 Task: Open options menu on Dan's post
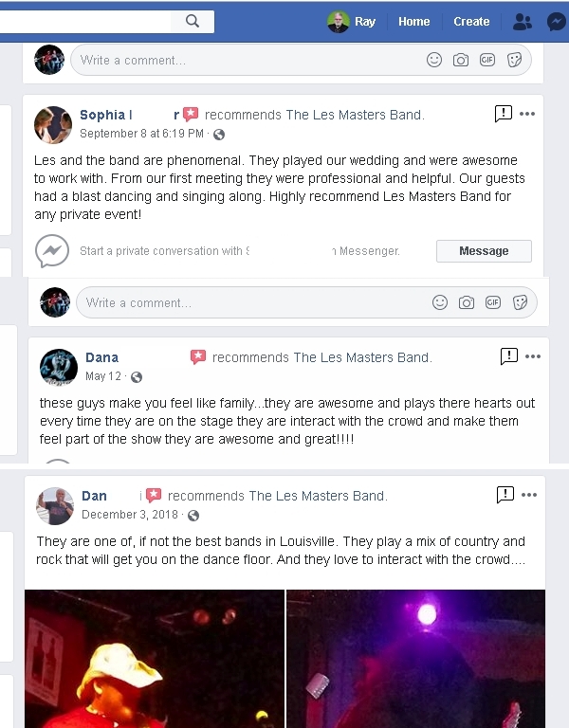pos(529,495)
